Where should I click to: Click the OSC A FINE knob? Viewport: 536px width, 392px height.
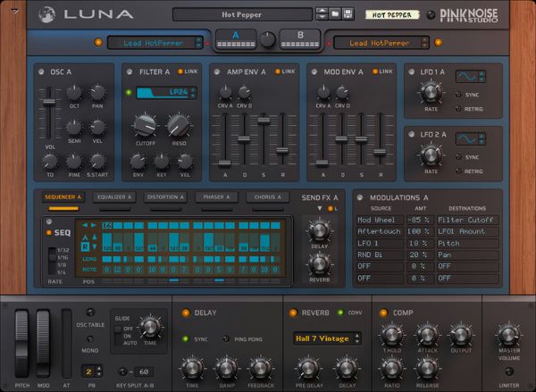(74, 162)
